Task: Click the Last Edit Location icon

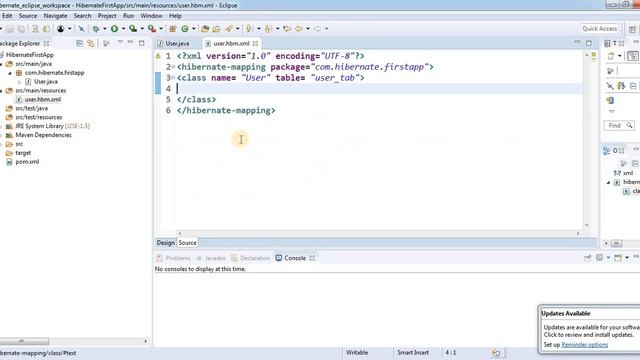Action: [x=287, y=29]
